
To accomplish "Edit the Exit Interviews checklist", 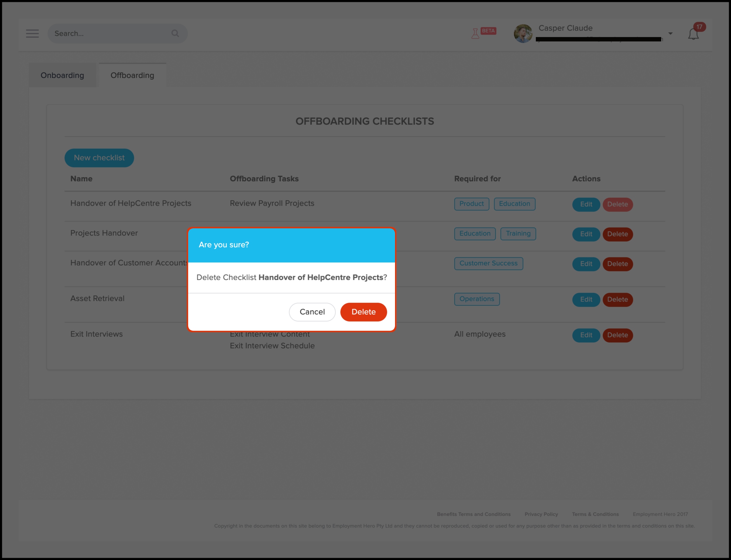I will (586, 335).
